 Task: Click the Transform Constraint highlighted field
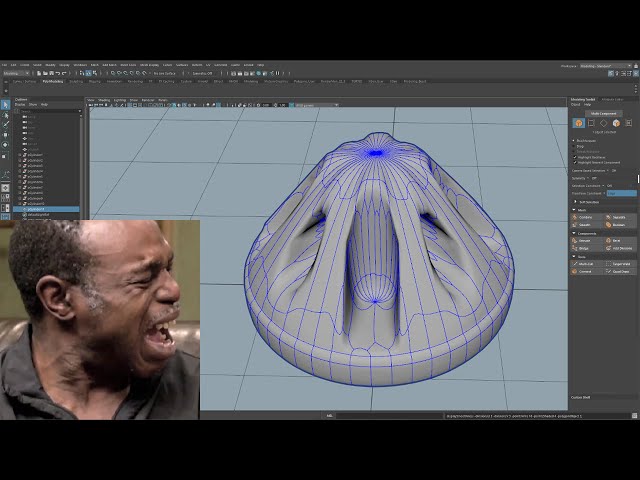coord(621,193)
